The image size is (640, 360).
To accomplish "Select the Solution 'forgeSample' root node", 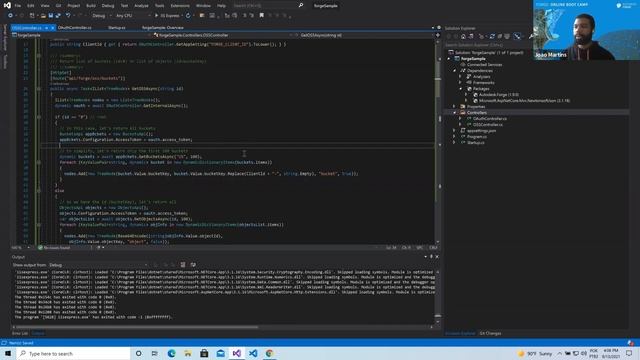I will [x=487, y=53].
